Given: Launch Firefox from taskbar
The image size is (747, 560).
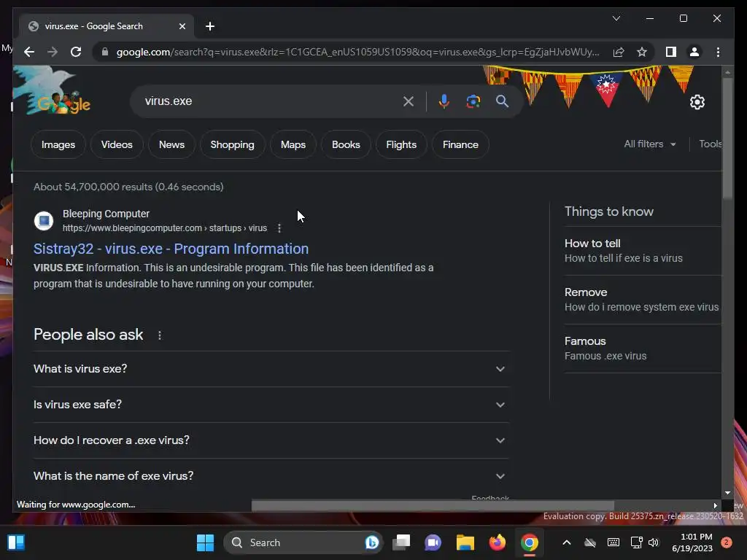Looking at the screenshot, I should pos(498,542).
